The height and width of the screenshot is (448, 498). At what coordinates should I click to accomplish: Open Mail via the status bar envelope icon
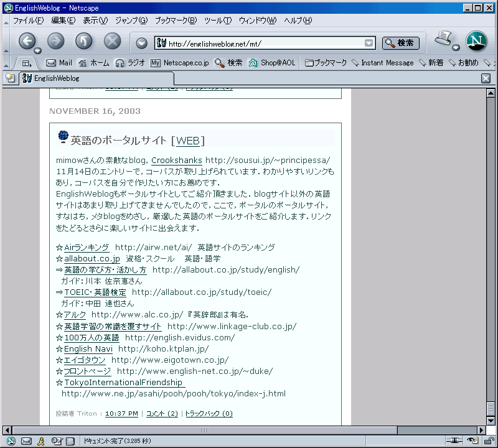[x=26, y=441]
